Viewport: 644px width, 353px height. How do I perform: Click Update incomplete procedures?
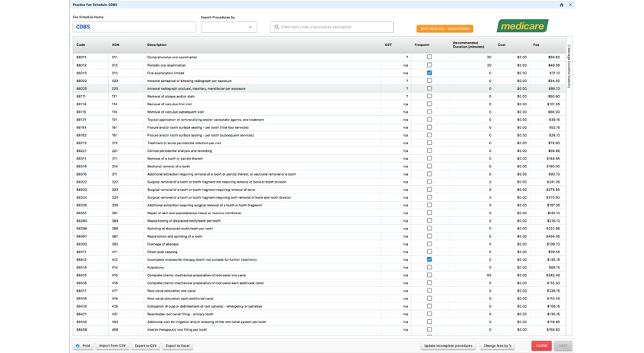(448, 345)
